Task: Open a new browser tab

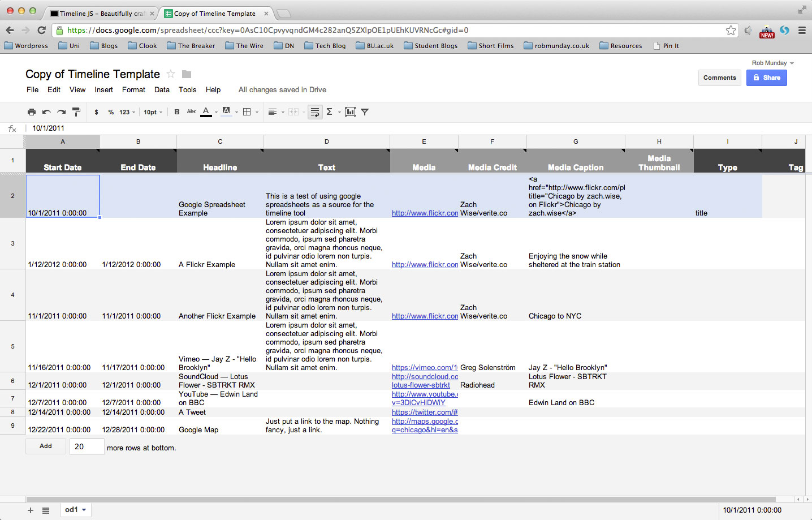Action: coord(284,14)
